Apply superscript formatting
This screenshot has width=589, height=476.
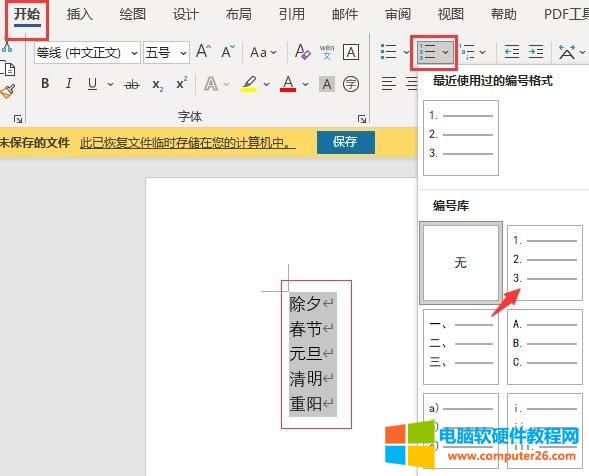click(182, 83)
